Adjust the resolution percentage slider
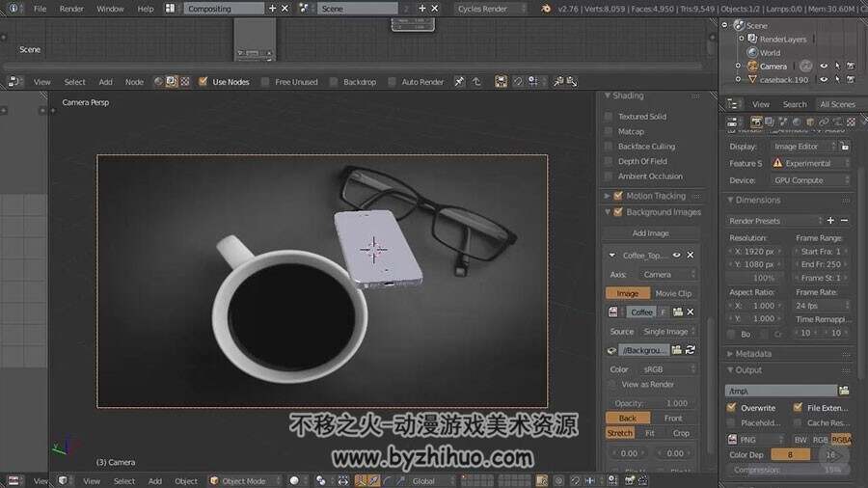This screenshot has height=488, width=868. tap(755, 278)
